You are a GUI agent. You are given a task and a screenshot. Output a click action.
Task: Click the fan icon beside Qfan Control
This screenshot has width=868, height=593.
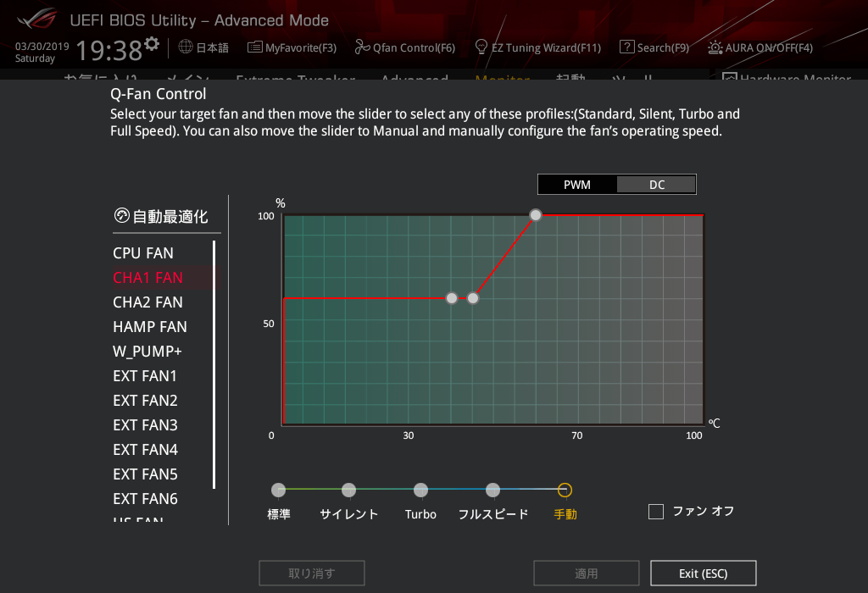tap(362, 47)
